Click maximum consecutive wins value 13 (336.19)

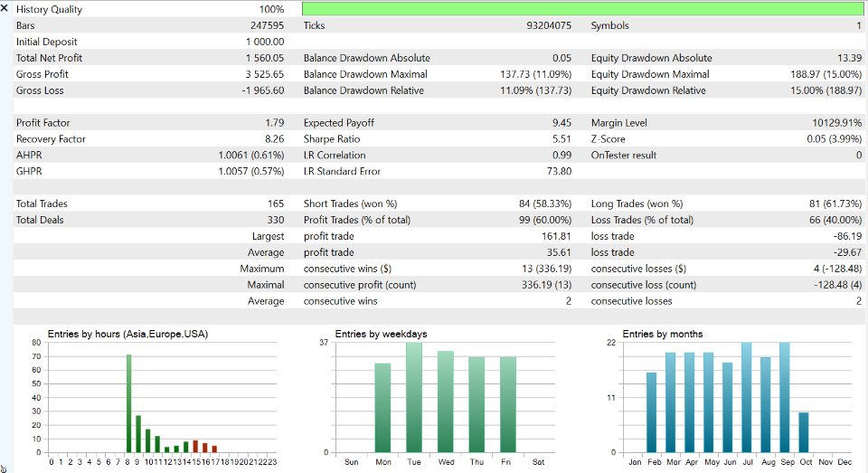click(x=546, y=268)
